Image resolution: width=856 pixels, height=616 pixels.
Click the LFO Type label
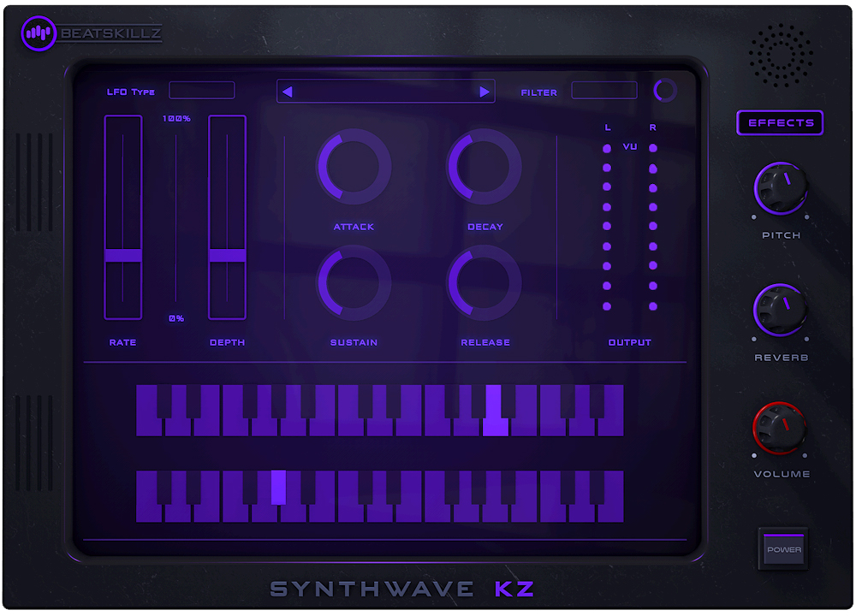(x=130, y=92)
